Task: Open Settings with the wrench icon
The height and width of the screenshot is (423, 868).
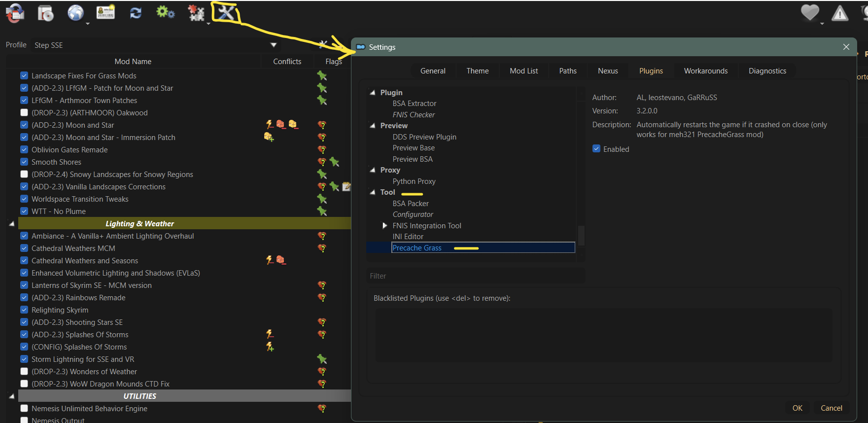Action: tap(226, 12)
